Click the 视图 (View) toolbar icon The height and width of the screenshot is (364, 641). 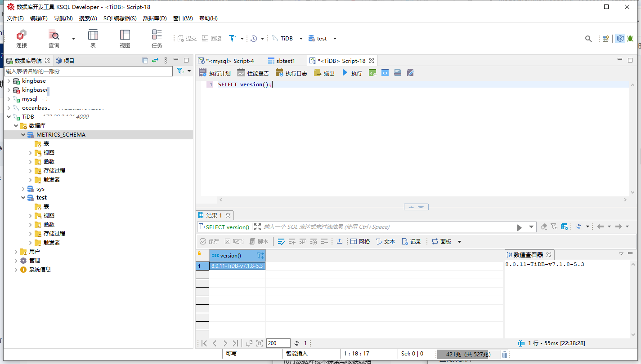125,38
